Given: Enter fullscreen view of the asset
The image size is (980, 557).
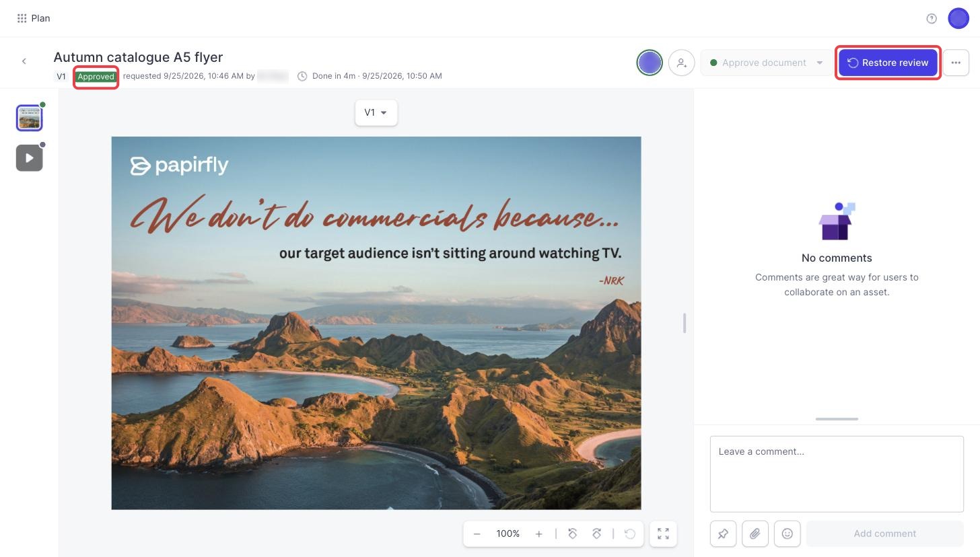Looking at the screenshot, I should (x=663, y=533).
